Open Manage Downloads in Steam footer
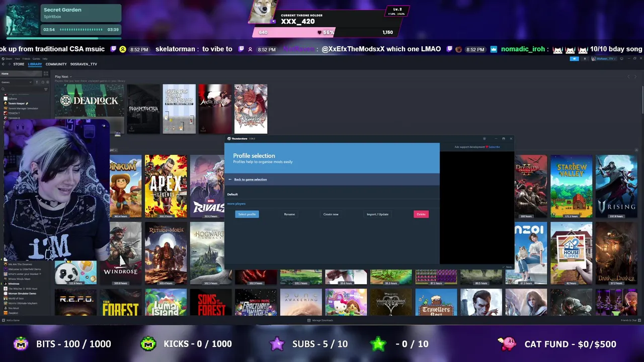644x362 pixels. [320, 320]
